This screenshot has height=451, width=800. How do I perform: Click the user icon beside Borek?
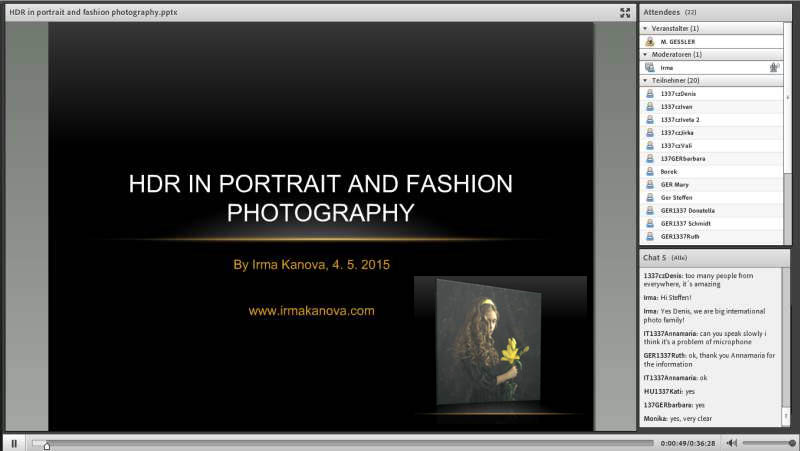[650, 171]
